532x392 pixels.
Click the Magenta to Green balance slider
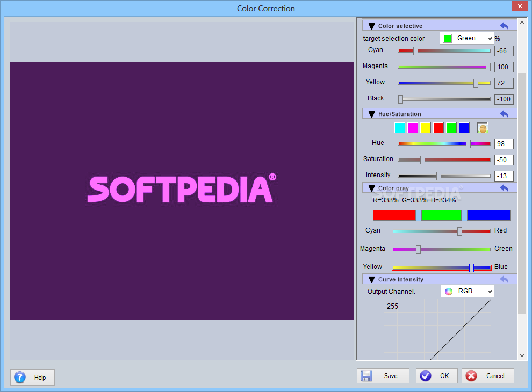click(x=442, y=249)
